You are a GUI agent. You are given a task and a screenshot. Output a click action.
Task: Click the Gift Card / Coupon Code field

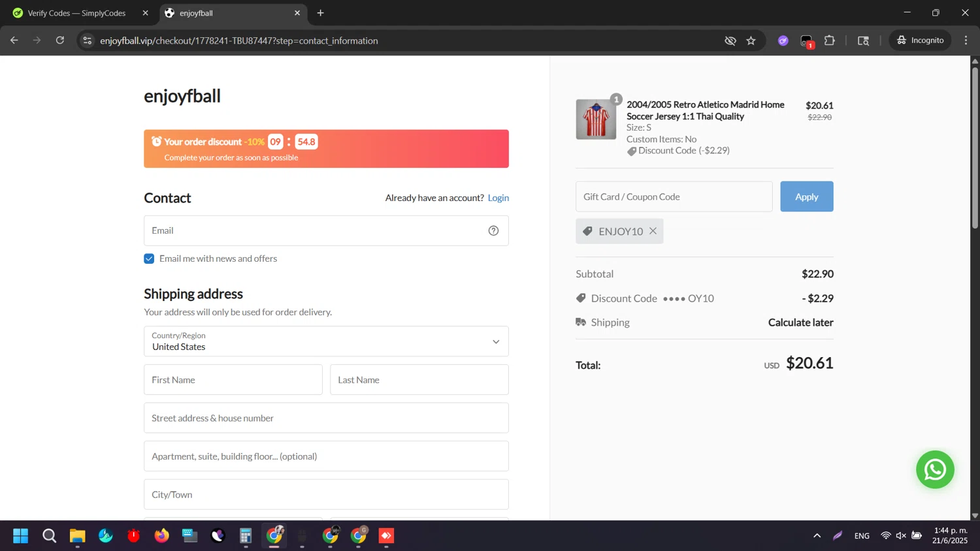674,197
